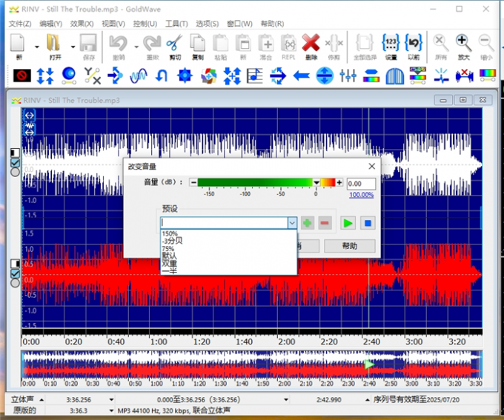
Task: Click the blue stop preview button
Action: (368, 223)
